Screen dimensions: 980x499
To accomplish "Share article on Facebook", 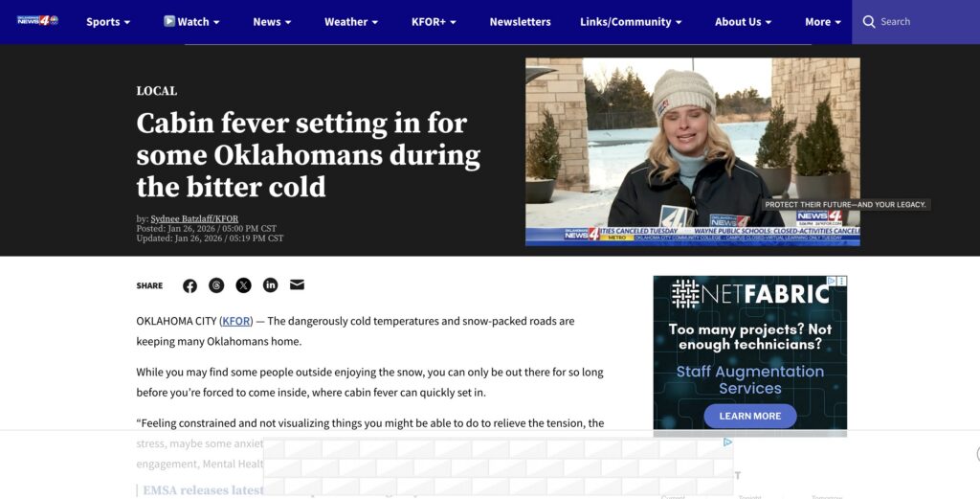I will [x=190, y=285].
